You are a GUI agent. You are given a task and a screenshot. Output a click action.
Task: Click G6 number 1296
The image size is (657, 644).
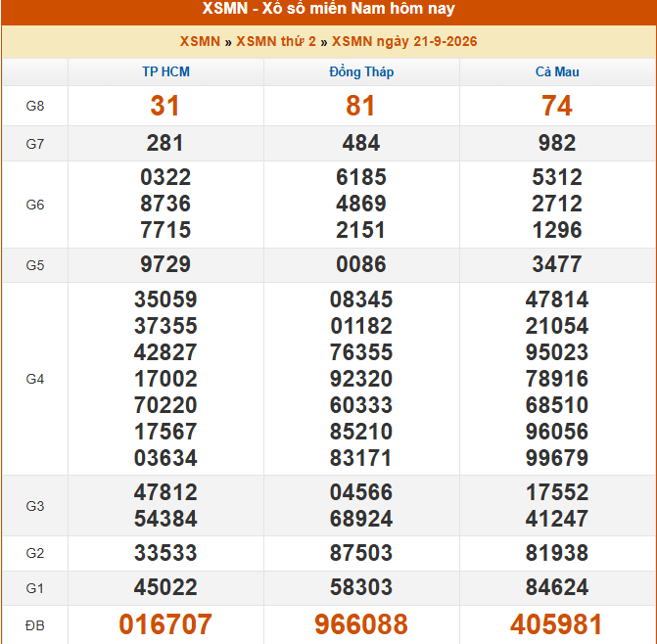pos(557,230)
